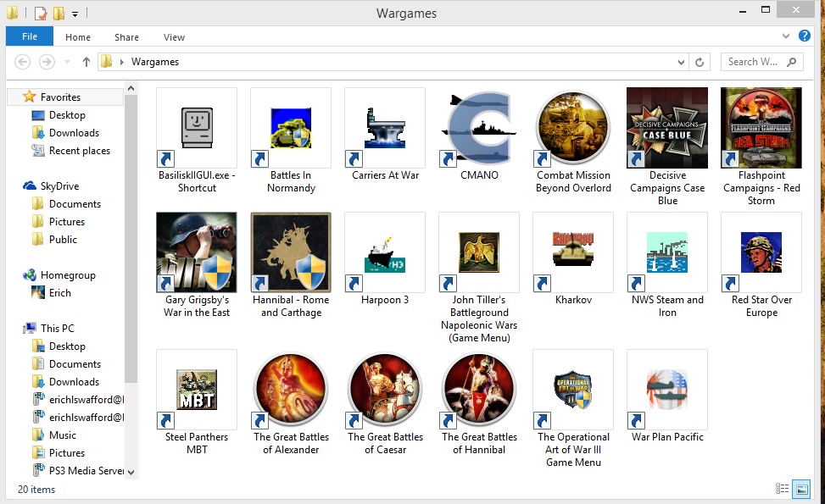The height and width of the screenshot is (504, 825).
Task: Select the Kharkov tank icon
Action: click(x=573, y=252)
